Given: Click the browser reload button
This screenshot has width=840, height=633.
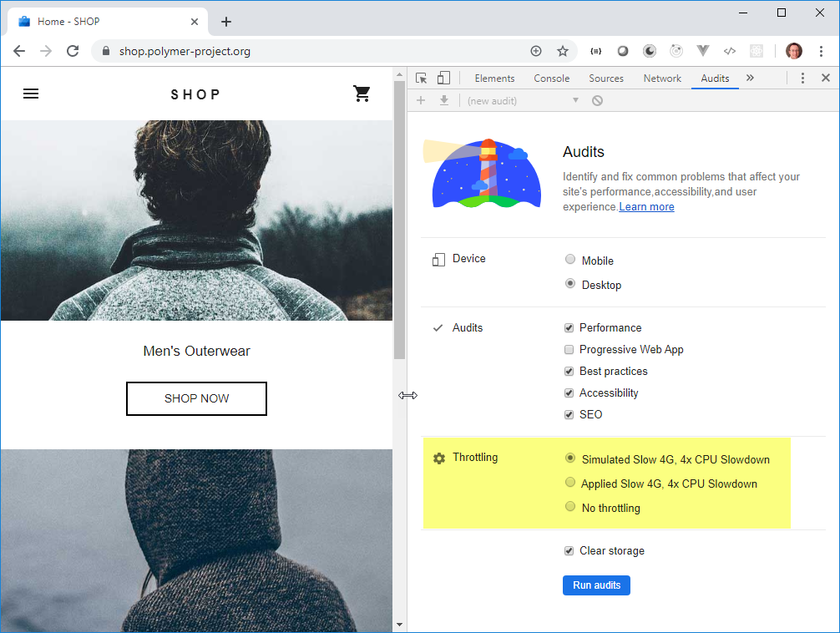Looking at the screenshot, I should tap(73, 51).
